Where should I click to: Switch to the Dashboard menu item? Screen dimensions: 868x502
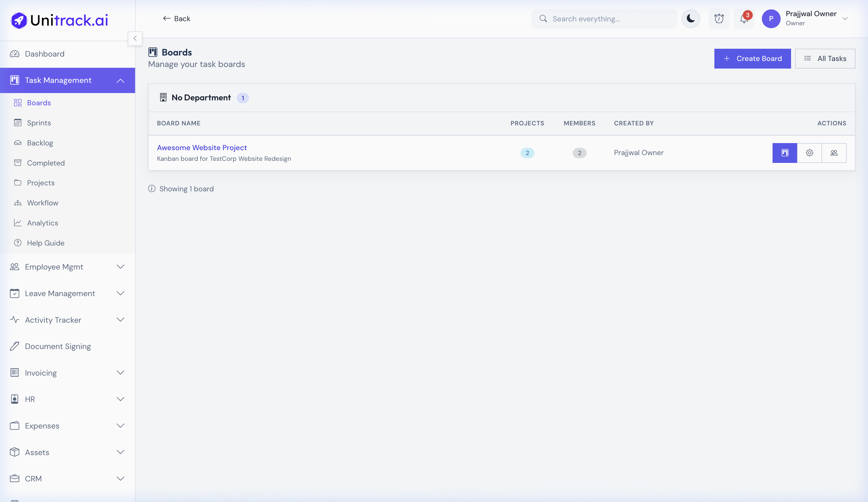(x=44, y=54)
